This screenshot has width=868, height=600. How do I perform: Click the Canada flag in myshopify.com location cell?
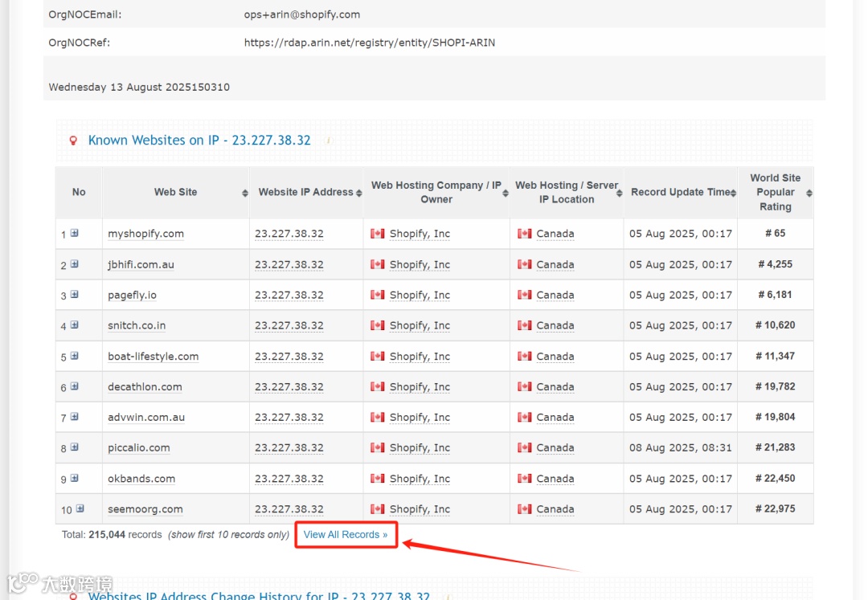click(524, 234)
